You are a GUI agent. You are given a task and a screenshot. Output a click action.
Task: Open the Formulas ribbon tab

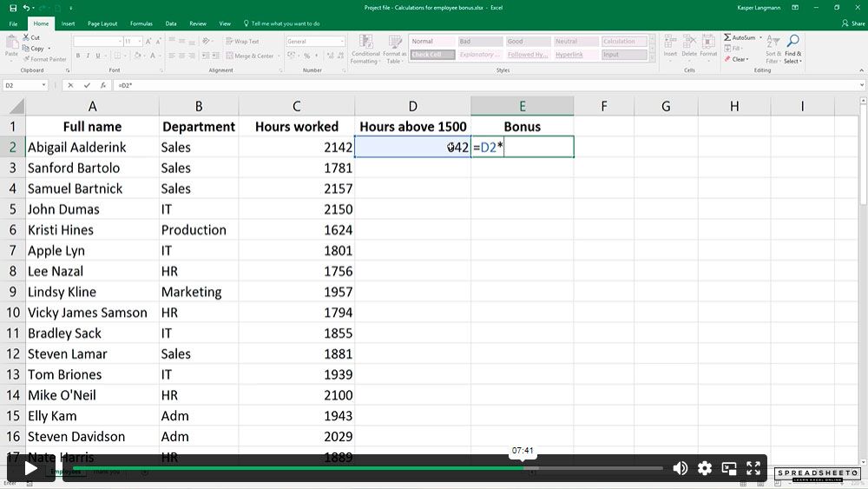[141, 23]
